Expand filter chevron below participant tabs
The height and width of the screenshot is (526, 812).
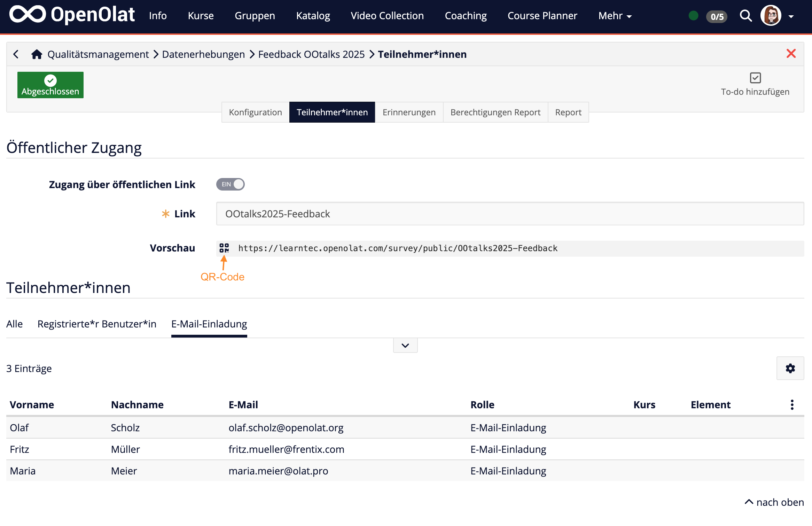(405, 346)
